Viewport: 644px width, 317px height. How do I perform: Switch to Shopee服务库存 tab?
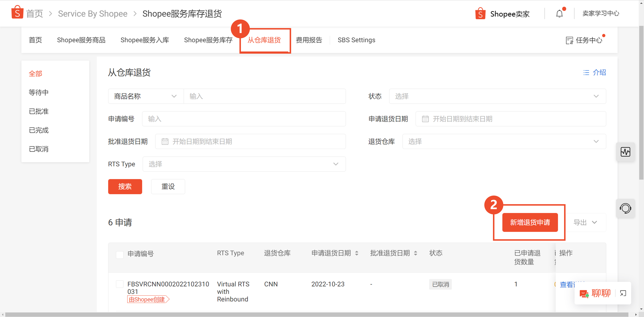coord(208,40)
